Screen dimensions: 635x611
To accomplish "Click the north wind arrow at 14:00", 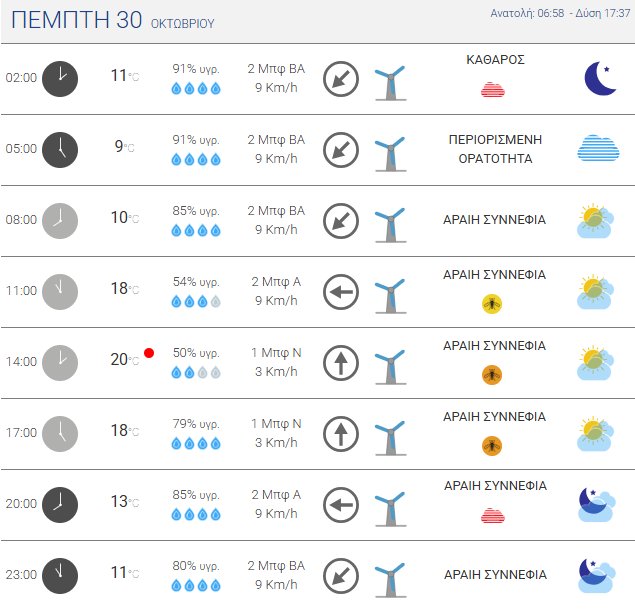I will pos(341,362).
